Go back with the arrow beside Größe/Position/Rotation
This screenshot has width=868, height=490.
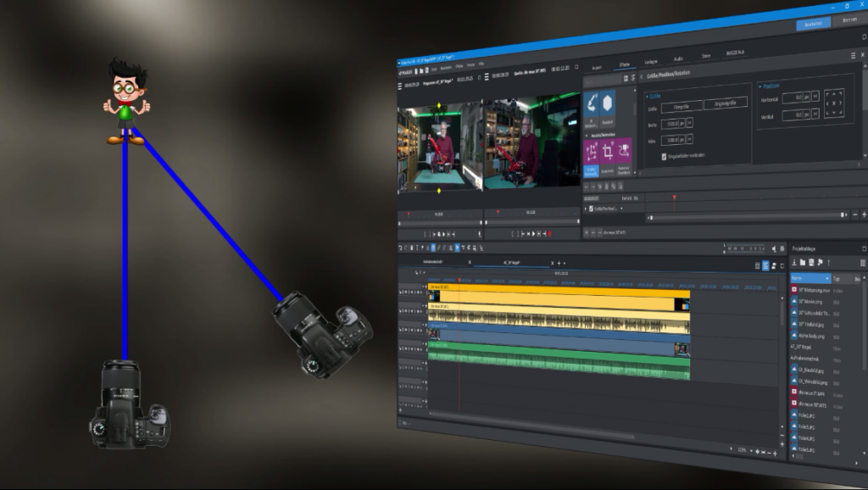point(641,76)
